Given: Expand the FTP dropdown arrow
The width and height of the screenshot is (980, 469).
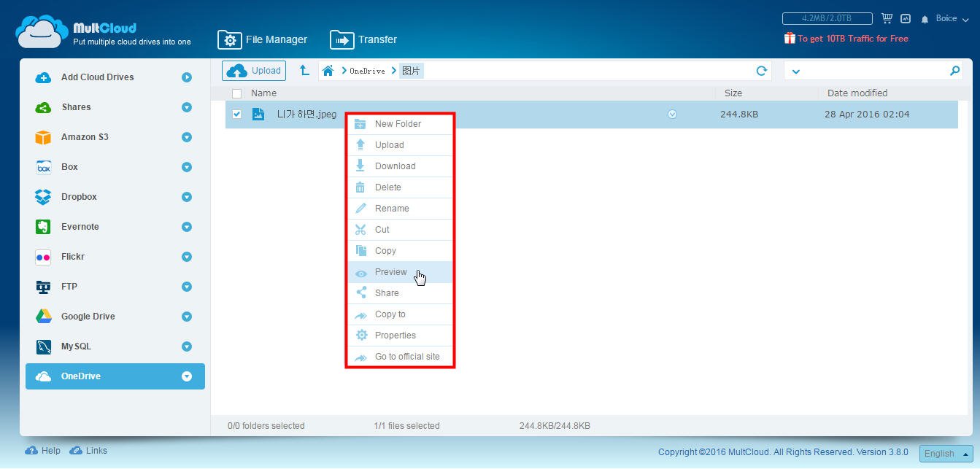Looking at the screenshot, I should point(187,287).
